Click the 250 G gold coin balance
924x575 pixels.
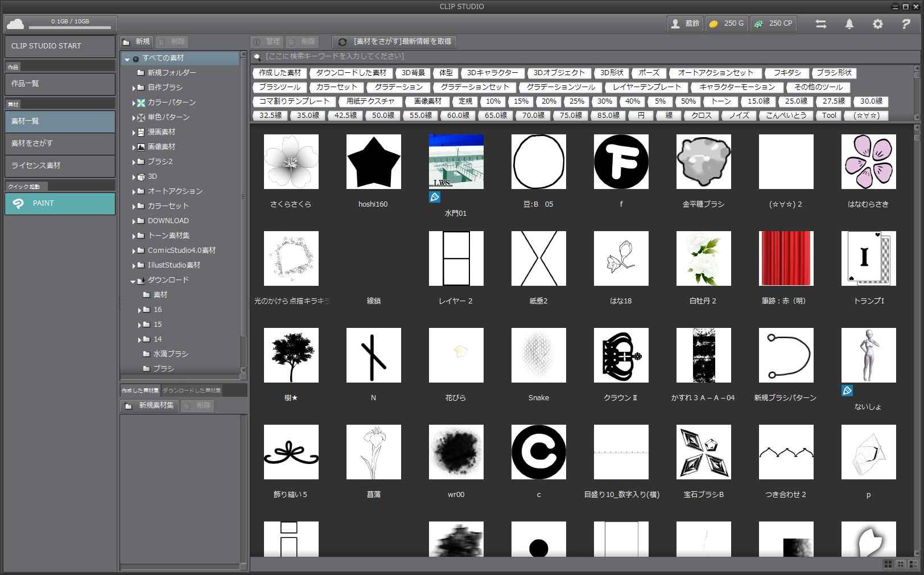coord(727,24)
